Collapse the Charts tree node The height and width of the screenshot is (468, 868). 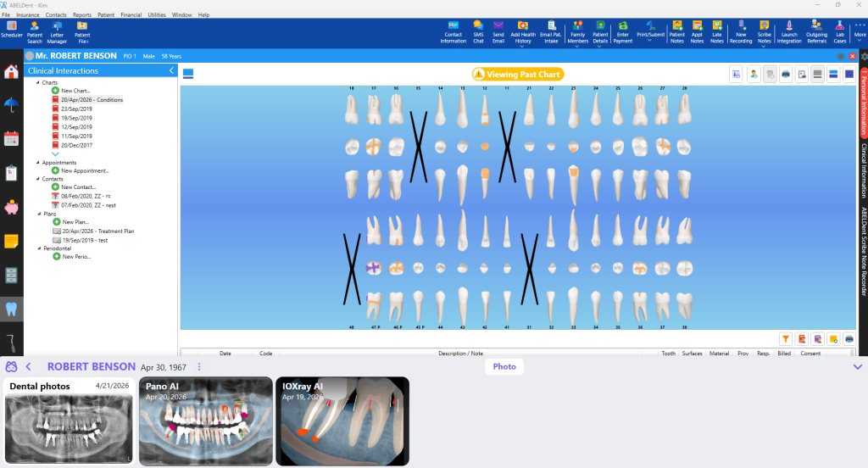(37, 82)
